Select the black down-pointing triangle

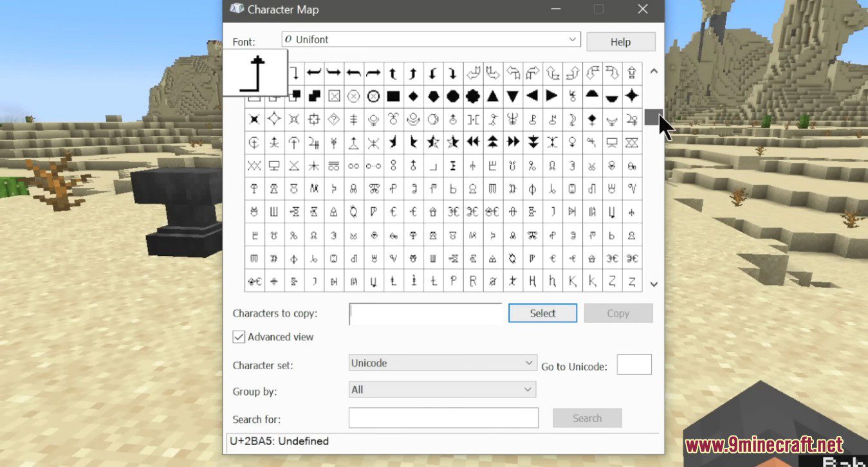pyautogui.click(x=512, y=96)
